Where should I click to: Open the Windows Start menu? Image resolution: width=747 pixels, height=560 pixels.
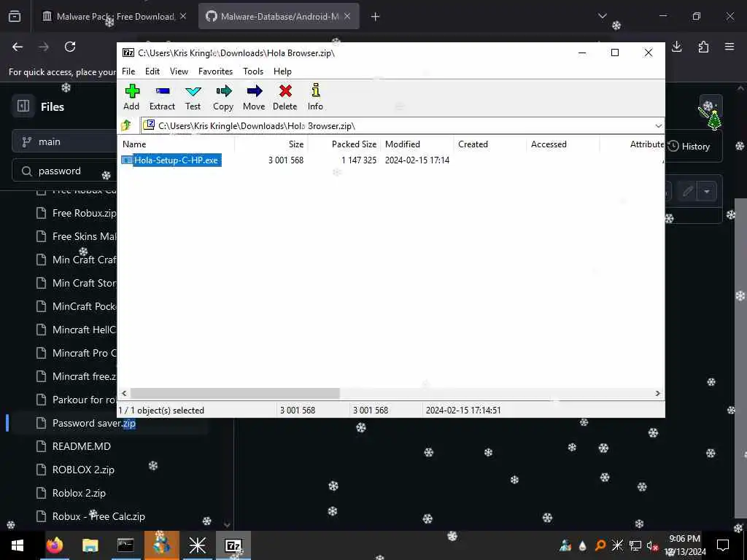18,545
